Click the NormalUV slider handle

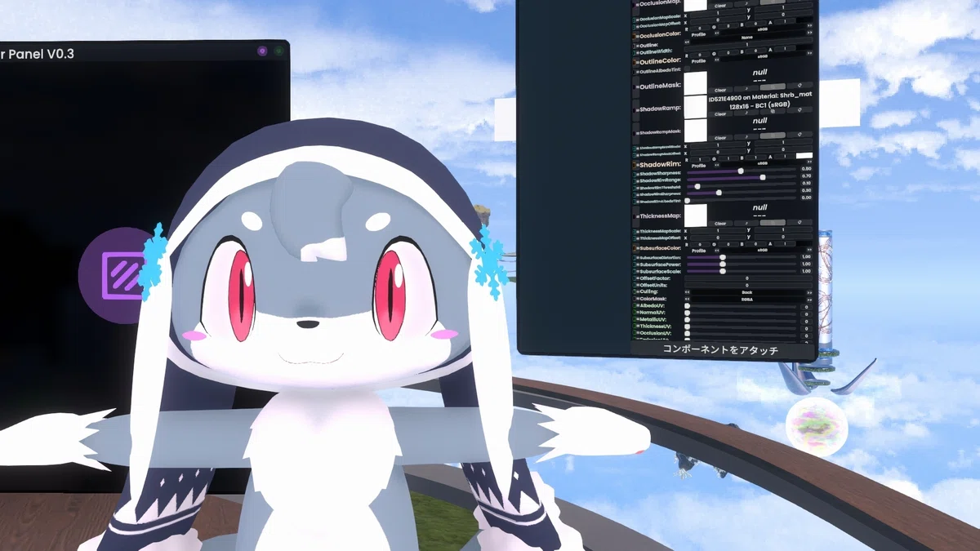[x=687, y=313]
